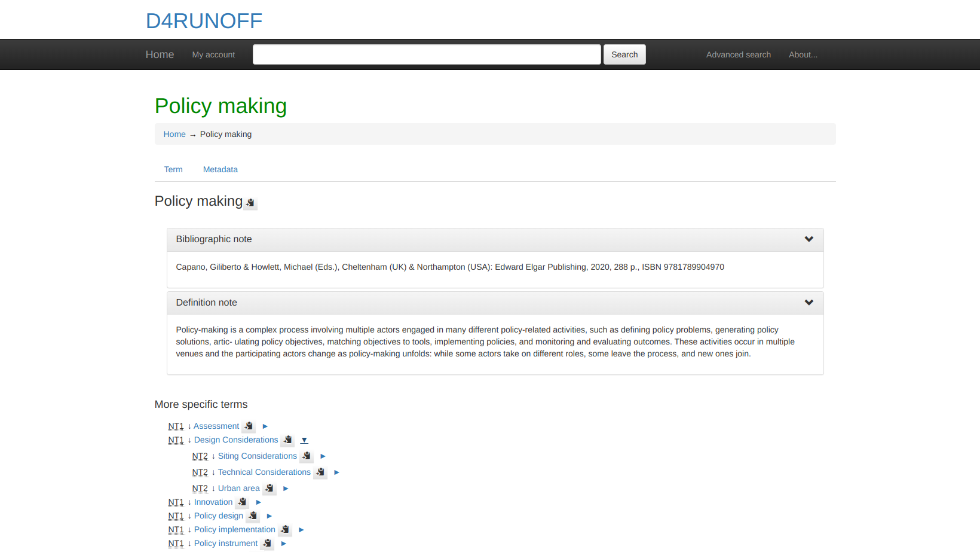Copy the Innovation term using clipboard icon
The height and width of the screenshot is (552, 980).
coord(242,502)
